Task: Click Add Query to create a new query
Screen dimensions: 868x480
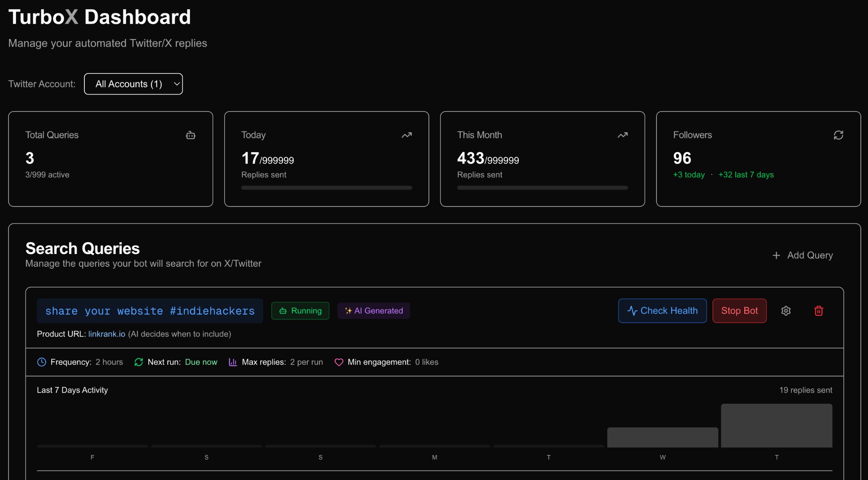Action: (x=802, y=255)
